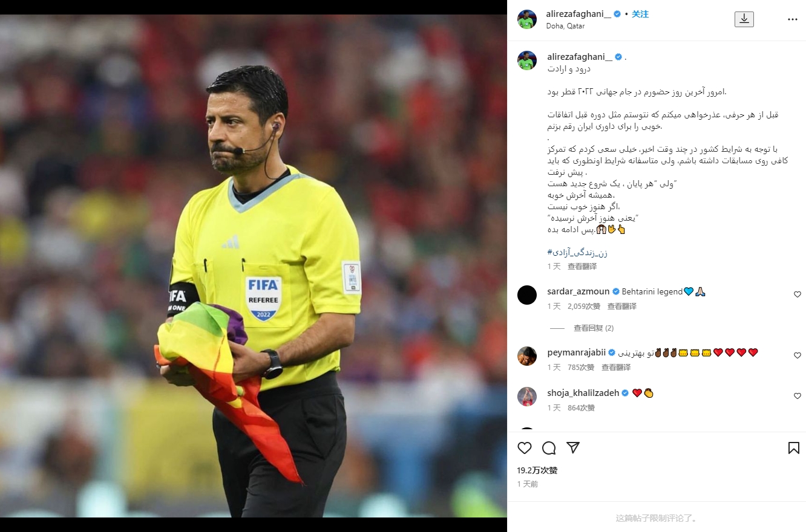The height and width of the screenshot is (532, 806).
Task: View translation of the post caption
Action: [x=582, y=267]
